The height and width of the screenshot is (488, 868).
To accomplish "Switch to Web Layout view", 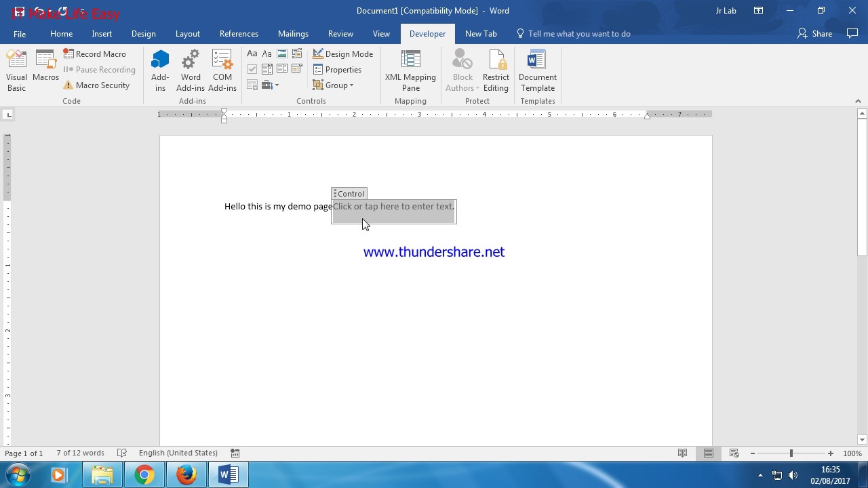I will 734,453.
